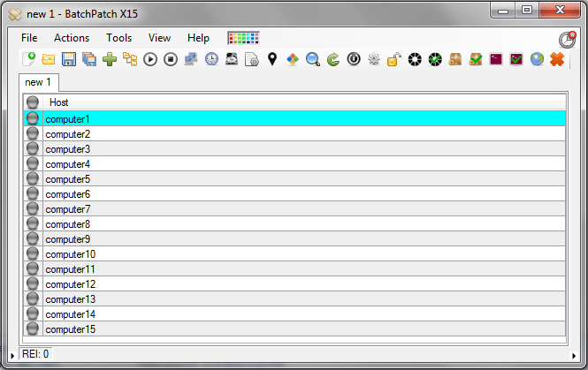Click the maroon console with check icon
Screen dimensions: 588x370
coord(516,59)
